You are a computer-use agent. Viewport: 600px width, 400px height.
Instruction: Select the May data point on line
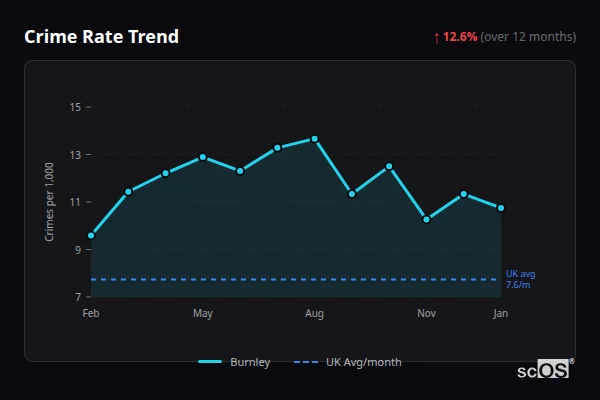point(203,157)
